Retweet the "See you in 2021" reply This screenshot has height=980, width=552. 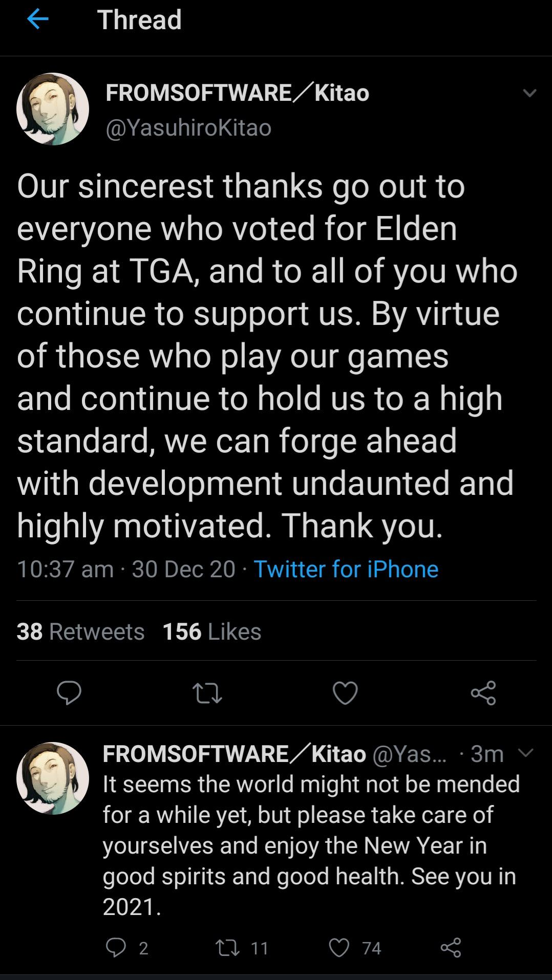(x=228, y=948)
